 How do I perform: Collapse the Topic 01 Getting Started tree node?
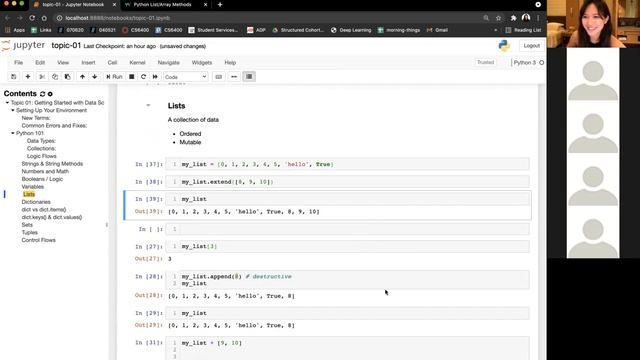point(7,103)
